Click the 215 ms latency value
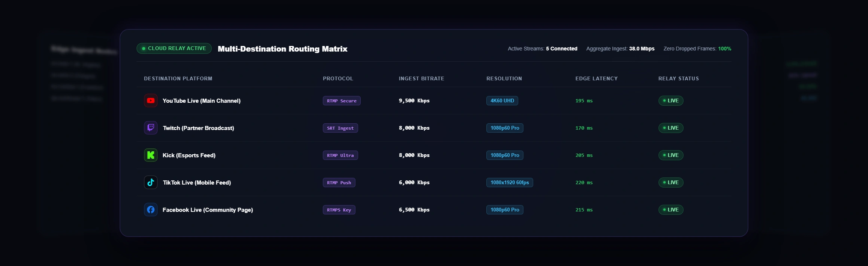This screenshot has width=868, height=266. [x=584, y=210]
